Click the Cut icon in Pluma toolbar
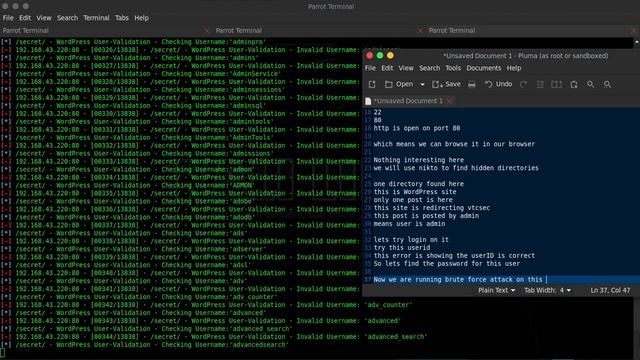The height and width of the screenshot is (360, 640). pos(540,84)
